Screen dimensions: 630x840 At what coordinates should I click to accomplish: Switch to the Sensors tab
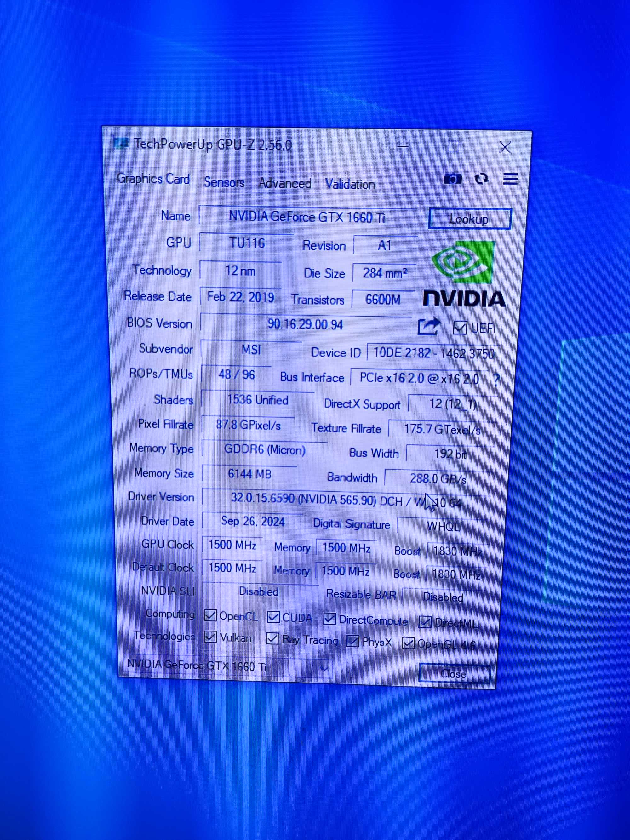pyautogui.click(x=224, y=182)
